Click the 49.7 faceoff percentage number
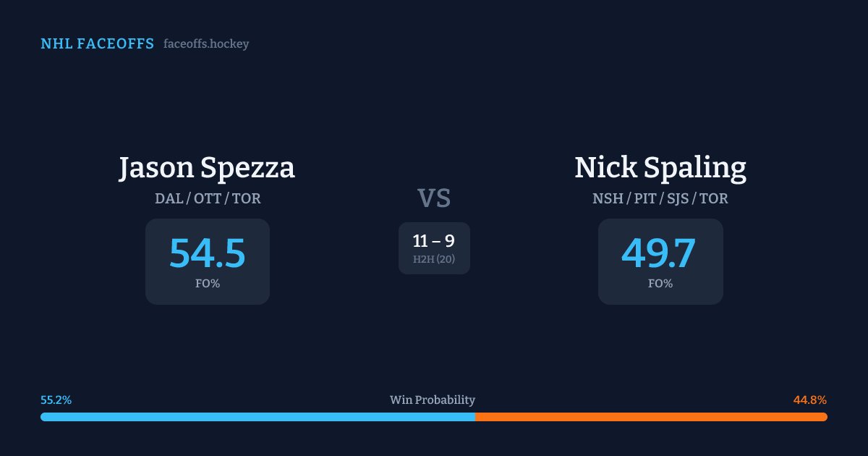This screenshot has height=456, width=868. pos(659,253)
